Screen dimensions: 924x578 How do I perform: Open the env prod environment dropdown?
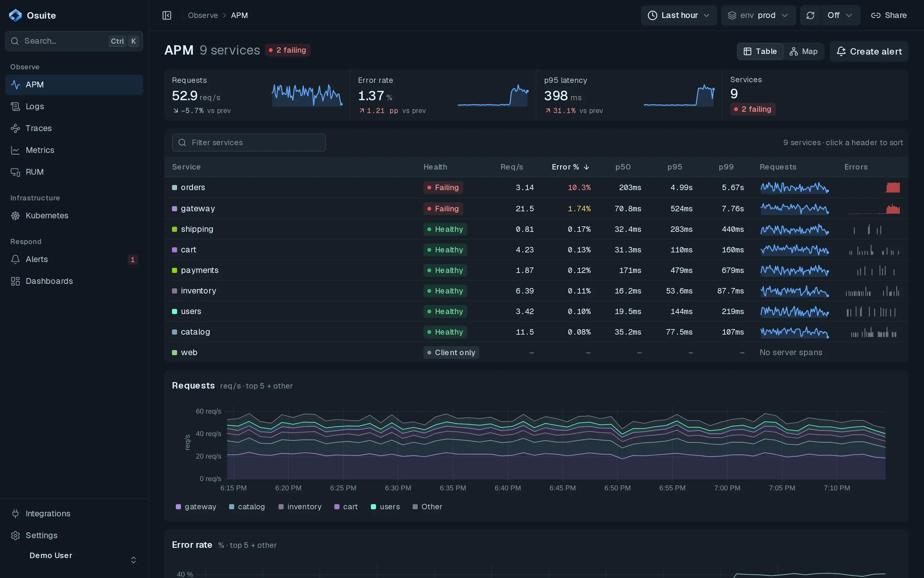click(x=758, y=15)
